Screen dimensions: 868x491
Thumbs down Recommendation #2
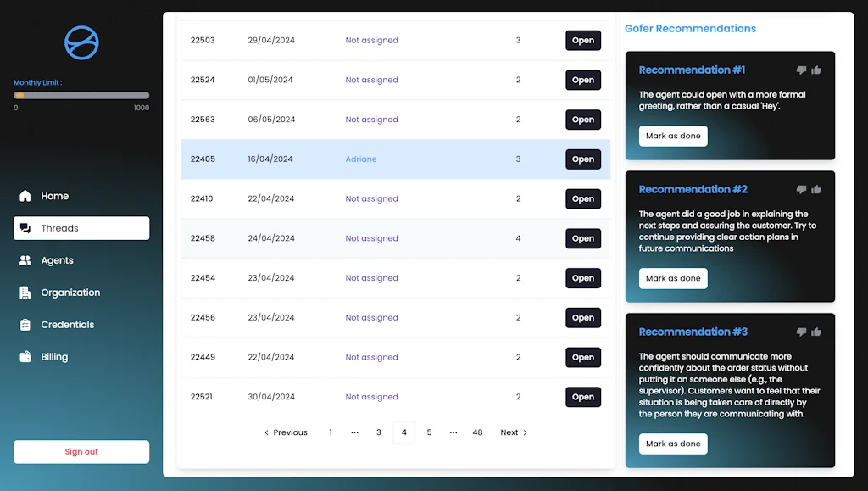point(799,189)
